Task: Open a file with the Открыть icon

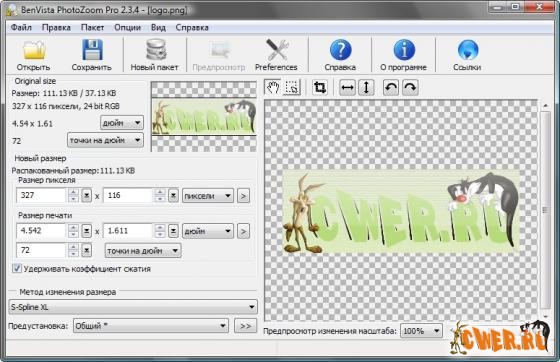Action: (34, 55)
